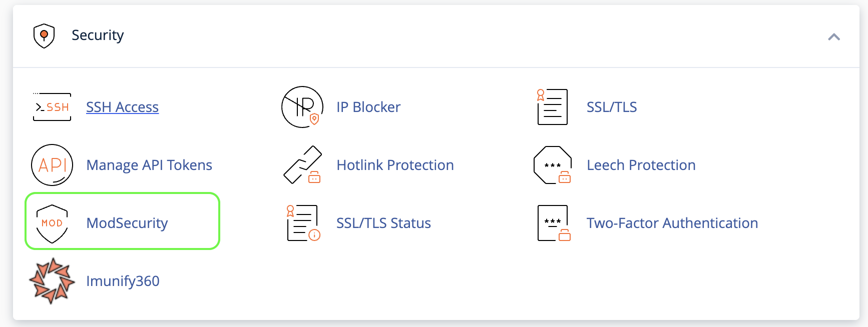Go to the SSL/TLS text link
This screenshot has height=327, width=868.
click(611, 107)
